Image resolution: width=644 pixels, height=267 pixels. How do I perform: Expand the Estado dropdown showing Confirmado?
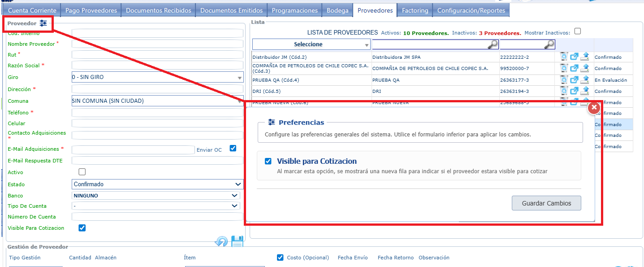click(157, 184)
